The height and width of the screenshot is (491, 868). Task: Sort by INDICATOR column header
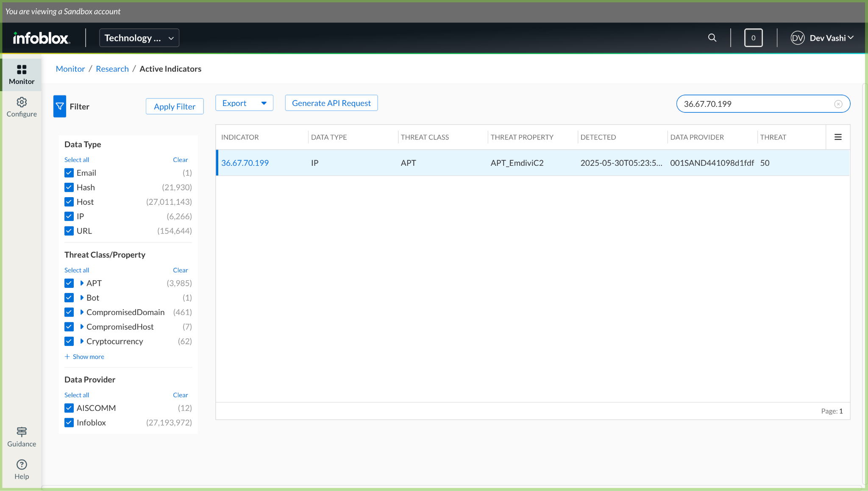pos(240,137)
